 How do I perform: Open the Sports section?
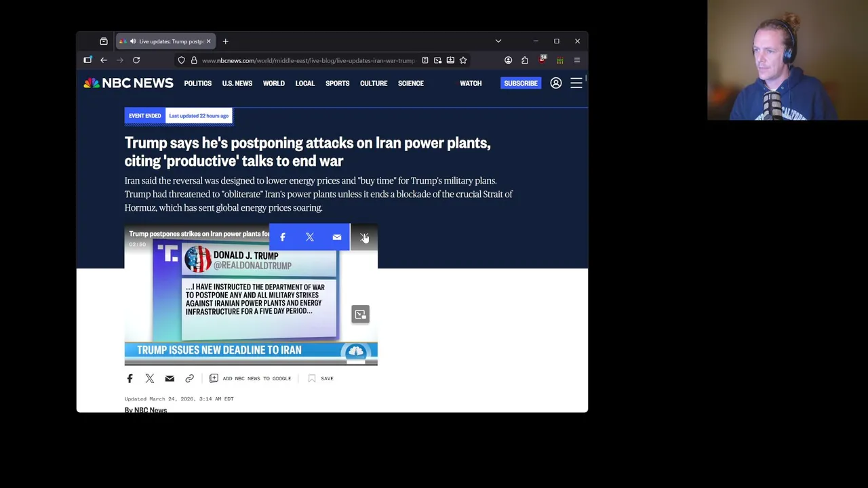(338, 83)
